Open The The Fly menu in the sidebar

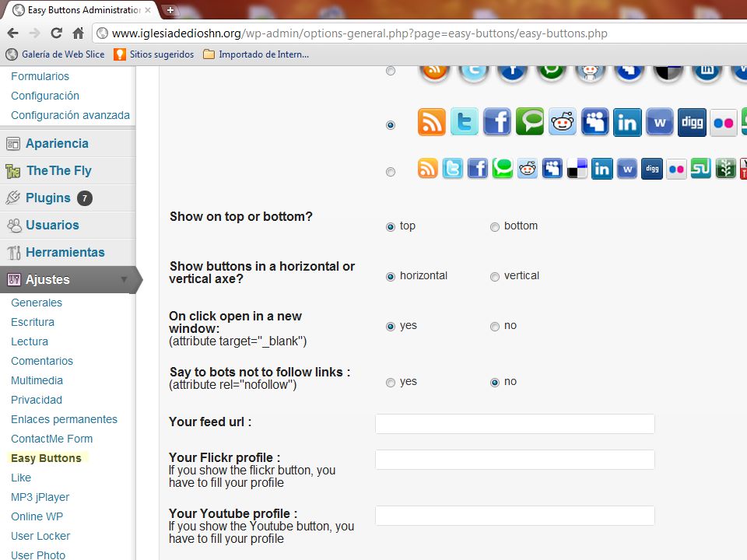point(59,170)
